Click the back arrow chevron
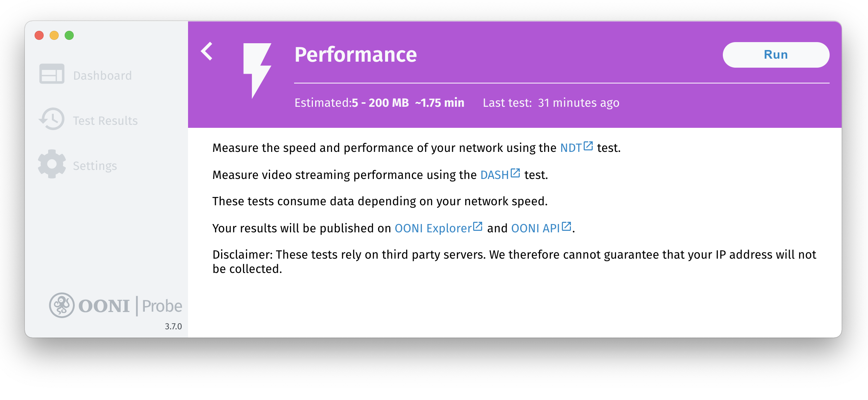 (207, 52)
